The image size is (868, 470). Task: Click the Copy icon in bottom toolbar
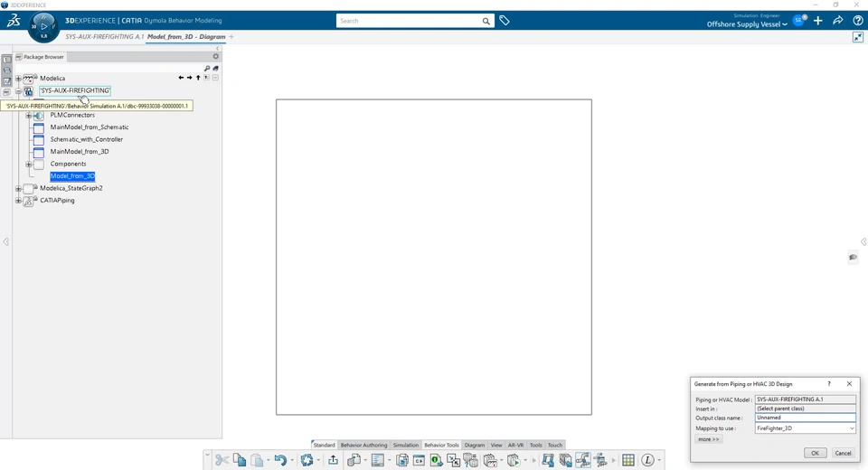[x=239, y=460]
